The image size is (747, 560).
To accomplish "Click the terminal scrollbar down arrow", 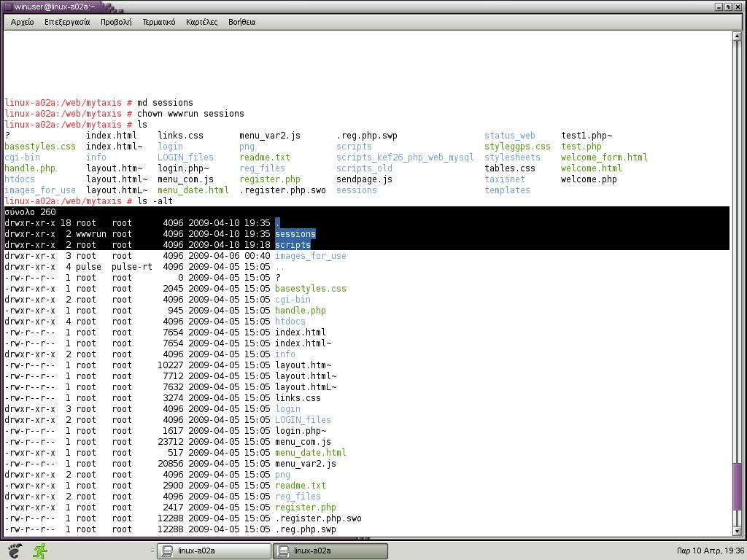I will coord(737,531).
